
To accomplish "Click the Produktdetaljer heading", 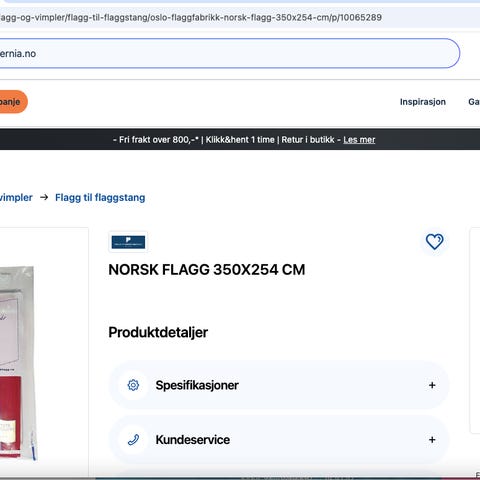I will [x=158, y=332].
